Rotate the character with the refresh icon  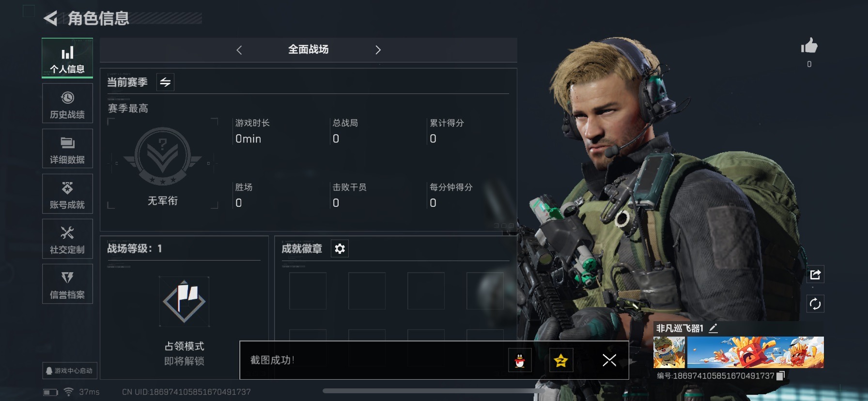coord(815,304)
